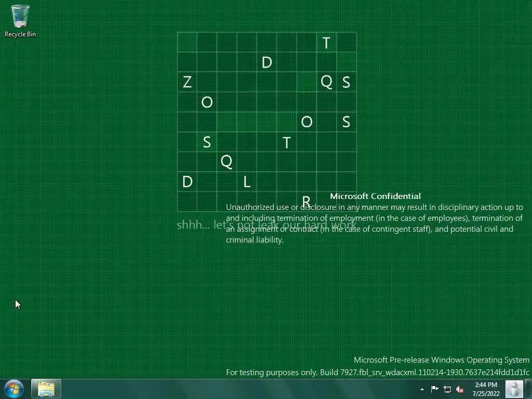The height and width of the screenshot is (399, 532).
Task: Open the Action Center flag icon
Action: coord(435,389)
